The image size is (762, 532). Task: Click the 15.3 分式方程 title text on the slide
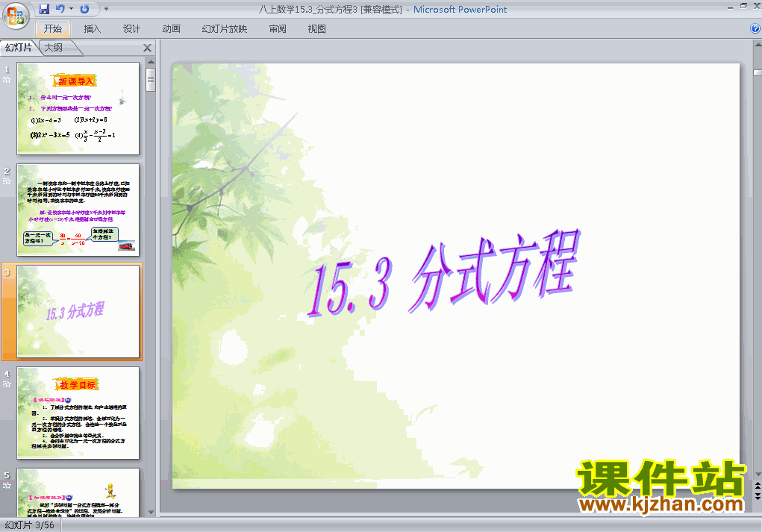pyautogui.click(x=443, y=275)
